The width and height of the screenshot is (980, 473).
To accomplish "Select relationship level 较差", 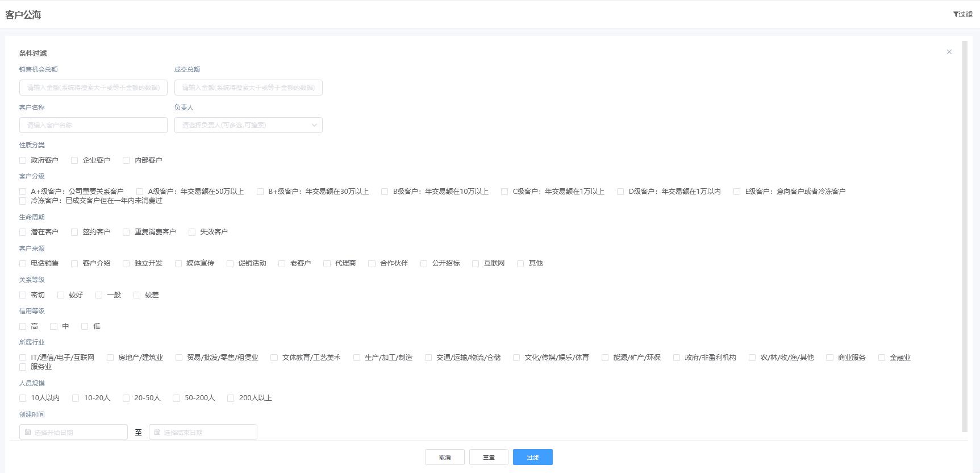I will (137, 295).
